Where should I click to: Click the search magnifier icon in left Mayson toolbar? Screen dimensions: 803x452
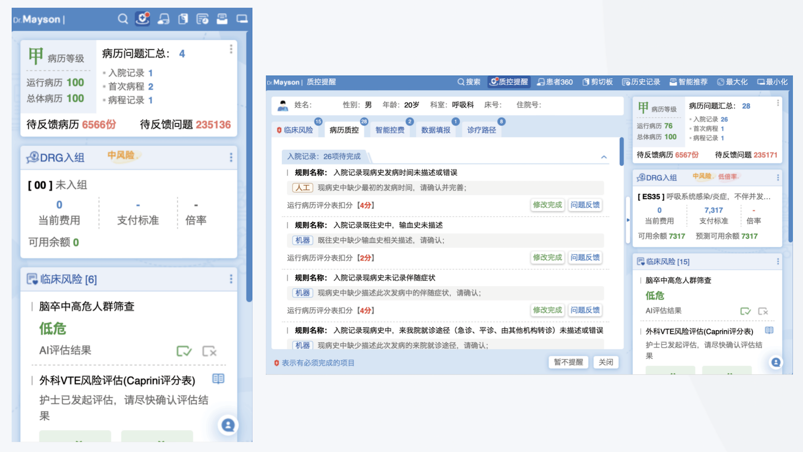point(123,19)
